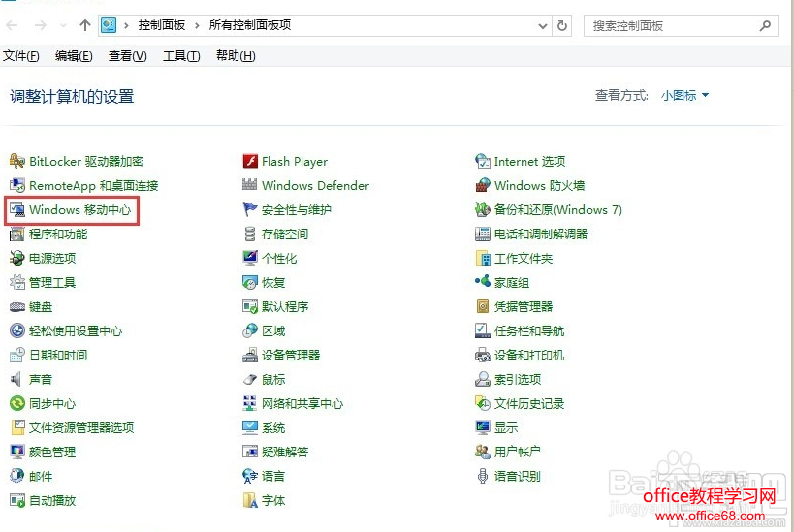Open the 自动播放 link
This screenshot has height=532, width=794.
(x=52, y=501)
